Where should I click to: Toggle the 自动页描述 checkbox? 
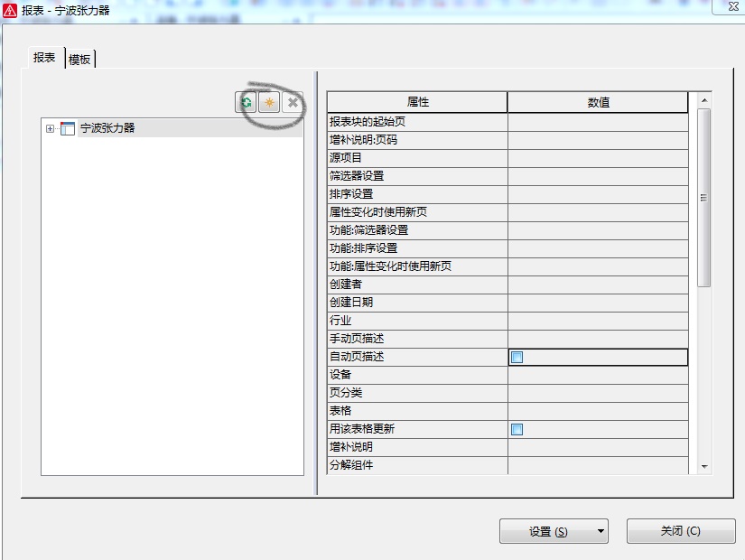pyautogui.click(x=517, y=357)
